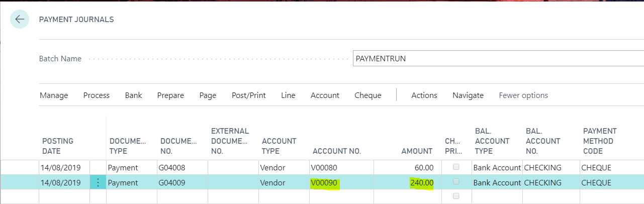Open the Process menu
This screenshot has width=644, height=204.
[97, 95]
